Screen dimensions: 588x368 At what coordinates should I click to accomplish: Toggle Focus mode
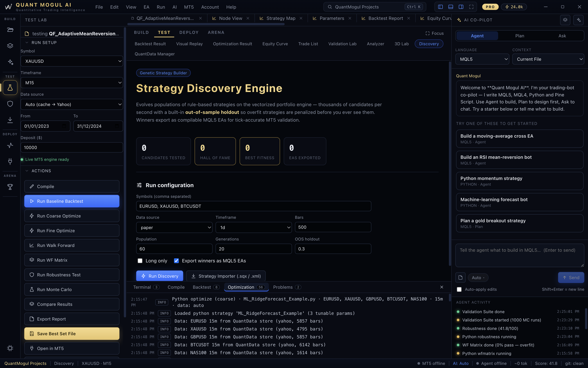tap(434, 33)
